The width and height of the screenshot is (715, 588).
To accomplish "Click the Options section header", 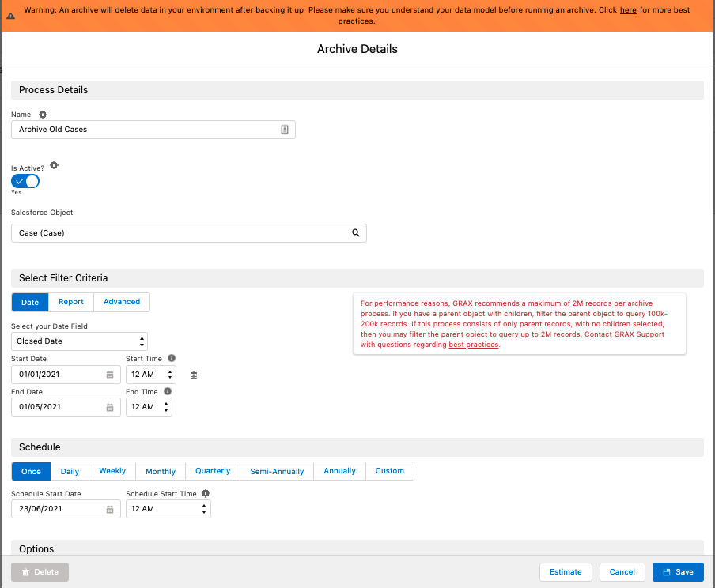I will point(357,548).
